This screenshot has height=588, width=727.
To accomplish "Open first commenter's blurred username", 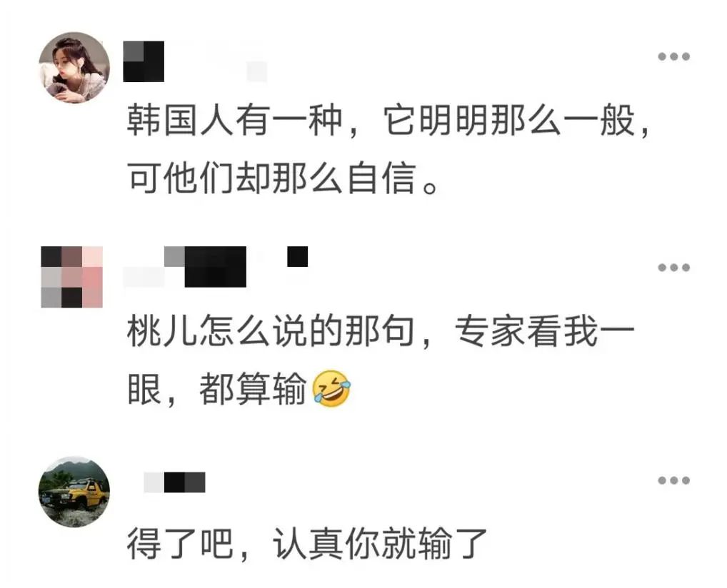I will coord(144,61).
